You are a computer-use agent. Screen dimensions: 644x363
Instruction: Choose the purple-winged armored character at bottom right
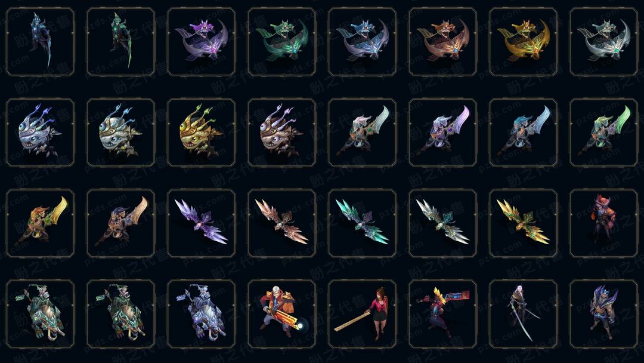[603, 314]
